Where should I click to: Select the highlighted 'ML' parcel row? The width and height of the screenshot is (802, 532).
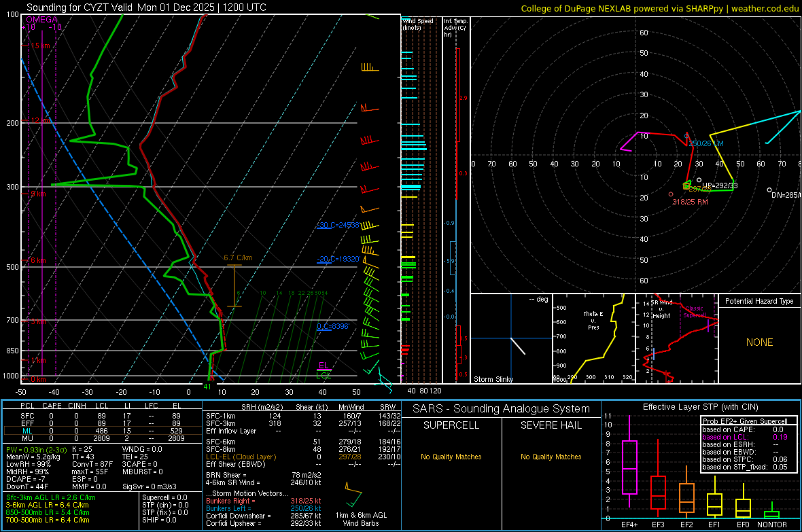click(x=102, y=431)
